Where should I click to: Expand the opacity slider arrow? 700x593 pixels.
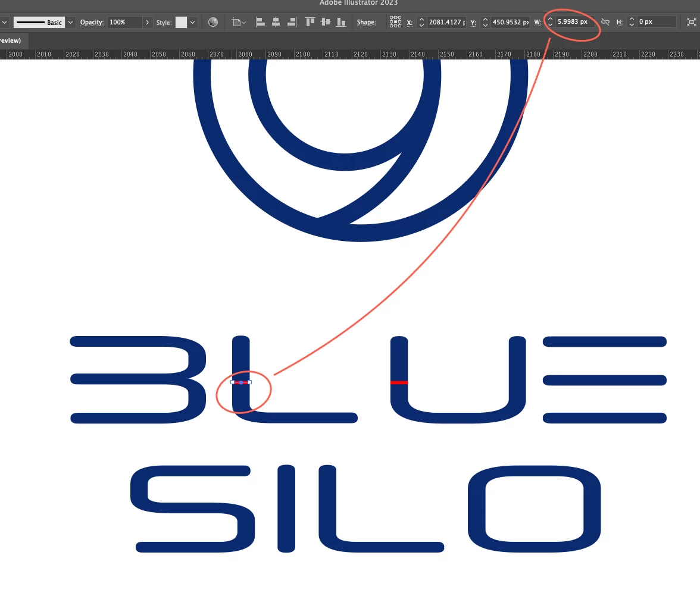click(x=148, y=23)
